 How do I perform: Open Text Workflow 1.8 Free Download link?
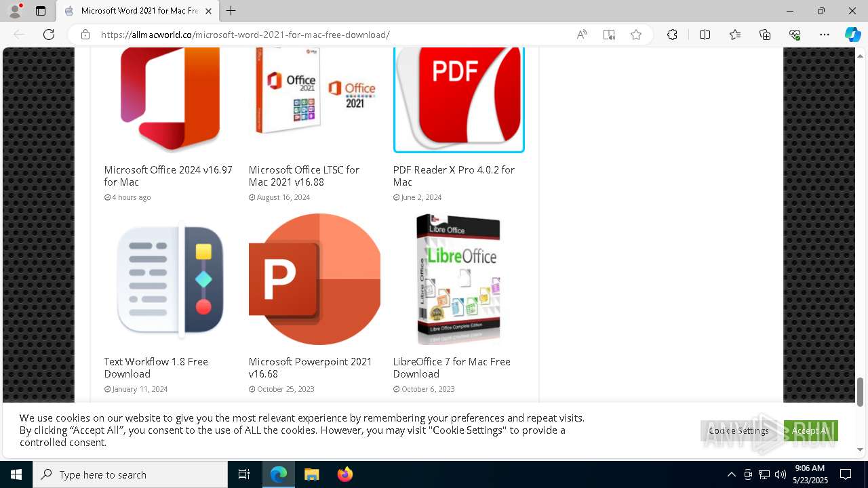156,367
